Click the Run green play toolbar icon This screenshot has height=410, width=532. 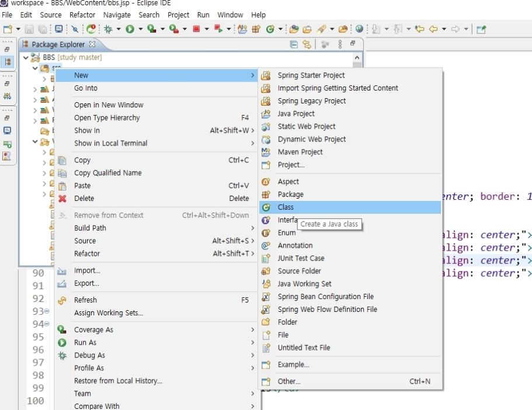tap(130, 29)
